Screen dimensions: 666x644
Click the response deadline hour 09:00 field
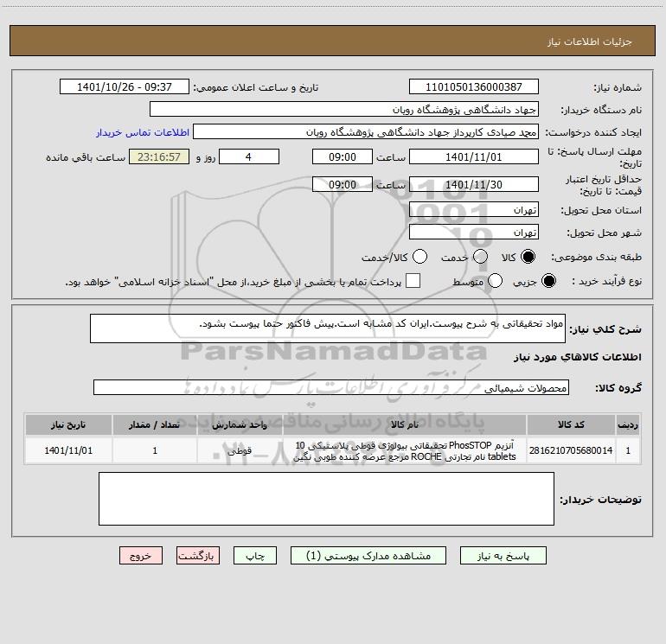point(343,156)
